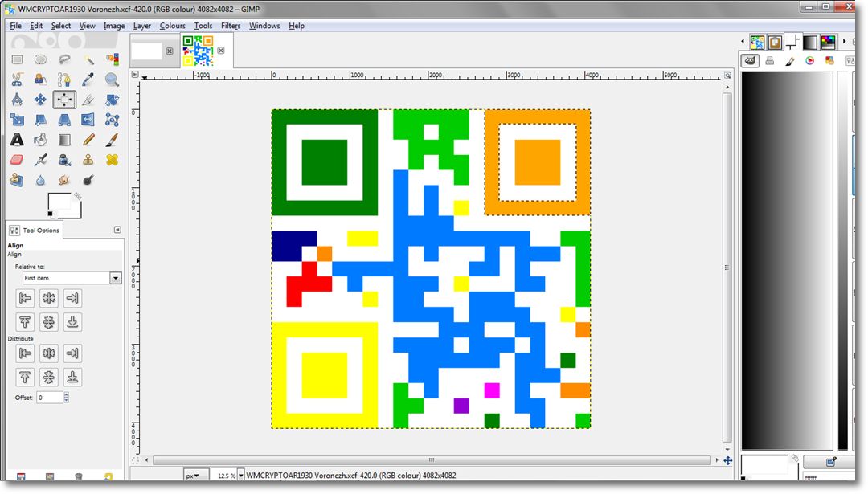
Task: Select the Scissors Select tool
Action: click(17, 80)
